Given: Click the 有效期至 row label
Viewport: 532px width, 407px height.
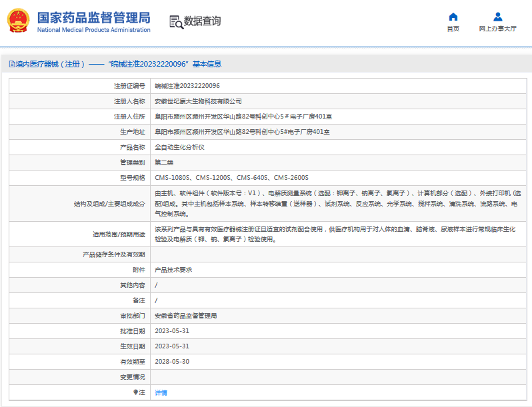Looking at the screenshot, I should point(132,362).
